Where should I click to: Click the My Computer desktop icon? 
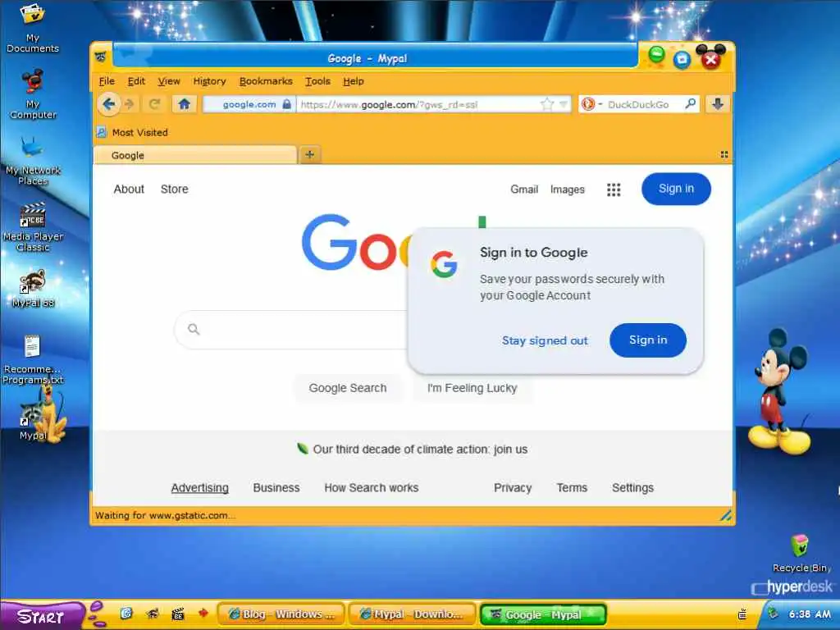pos(33,94)
